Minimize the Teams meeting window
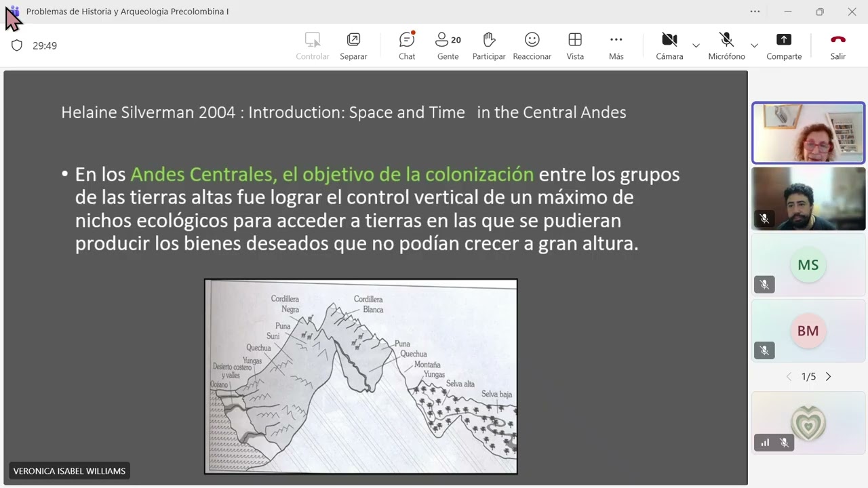This screenshot has width=868, height=488. [x=787, y=12]
